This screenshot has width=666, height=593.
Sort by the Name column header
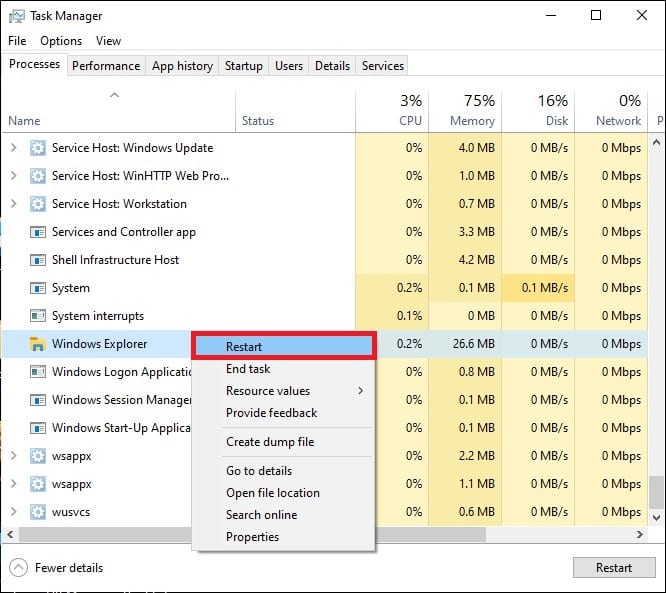tap(119, 111)
